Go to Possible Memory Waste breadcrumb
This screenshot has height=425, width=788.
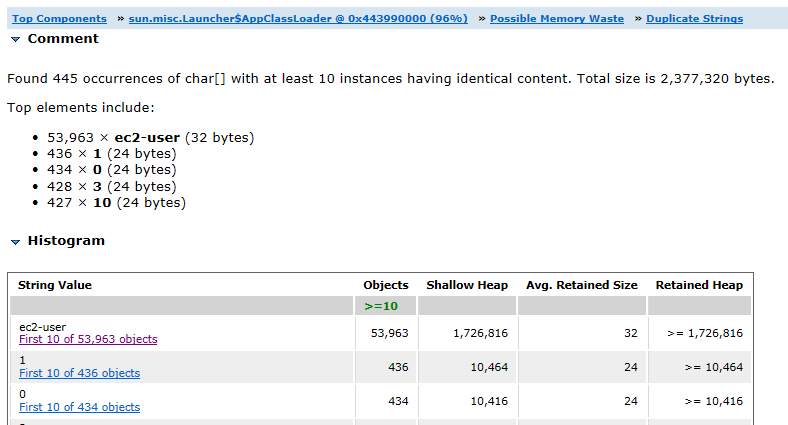[x=557, y=19]
